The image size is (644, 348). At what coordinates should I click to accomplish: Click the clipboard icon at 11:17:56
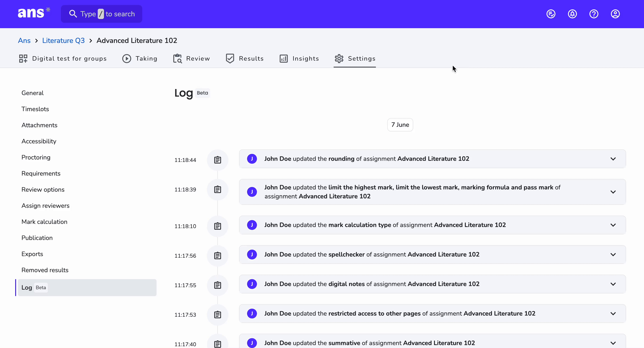coord(218,256)
